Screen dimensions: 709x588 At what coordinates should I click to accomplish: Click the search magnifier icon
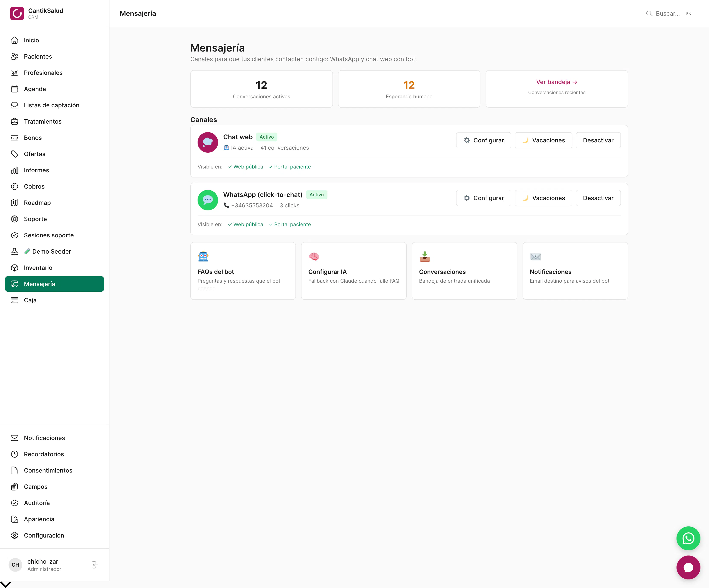649,13
